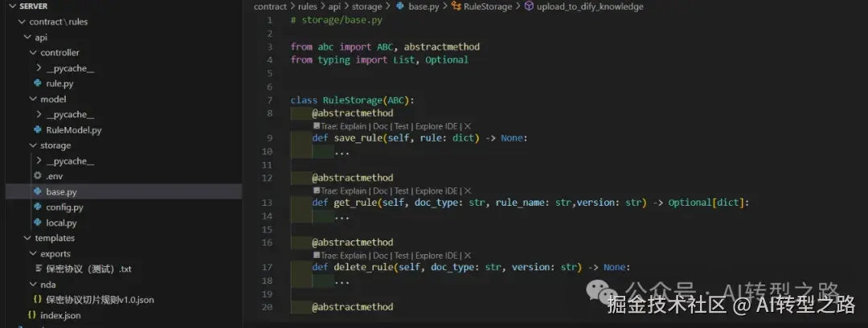Click the text file icon of 保密协议（测试）.txt

click(x=39, y=269)
